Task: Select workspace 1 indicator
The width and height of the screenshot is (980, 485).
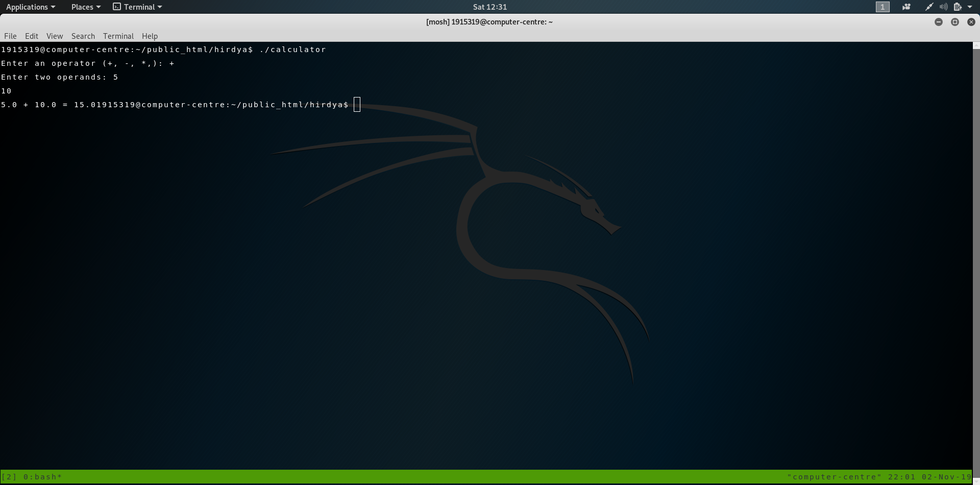Action: click(883, 7)
